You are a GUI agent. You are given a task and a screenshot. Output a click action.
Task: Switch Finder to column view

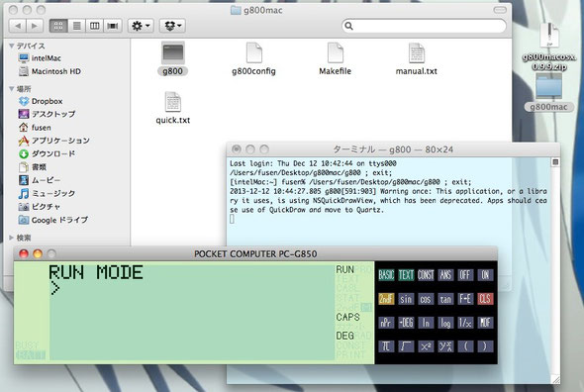tap(95, 26)
